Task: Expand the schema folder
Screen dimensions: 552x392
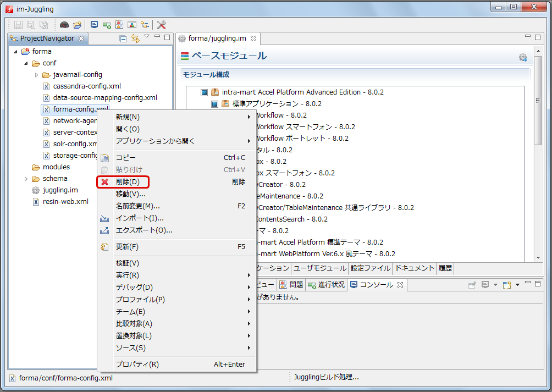Action: [x=26, y=179]
